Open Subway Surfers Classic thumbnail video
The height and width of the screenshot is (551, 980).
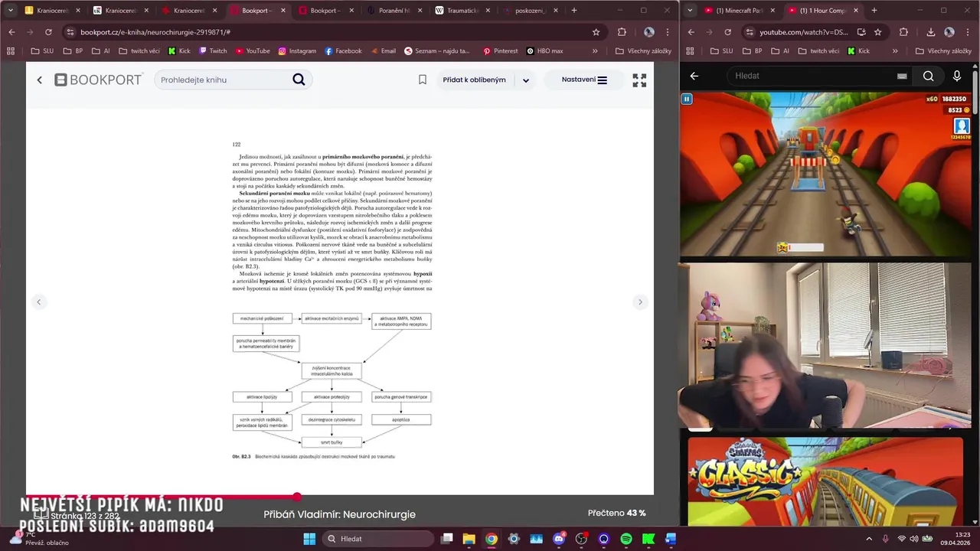click(825, 481)
